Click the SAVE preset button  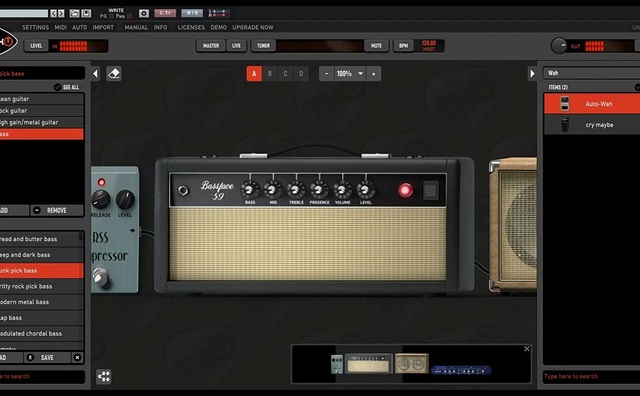(48, 358)
